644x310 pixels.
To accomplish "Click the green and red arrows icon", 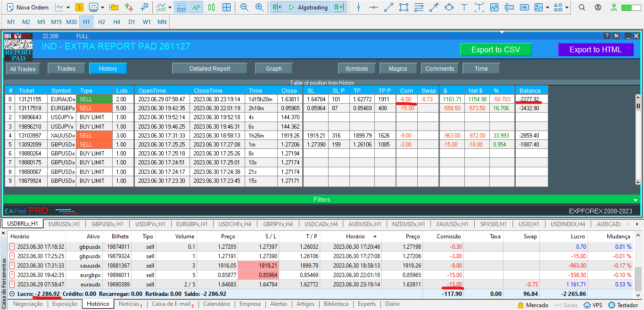I will [129, 8].
